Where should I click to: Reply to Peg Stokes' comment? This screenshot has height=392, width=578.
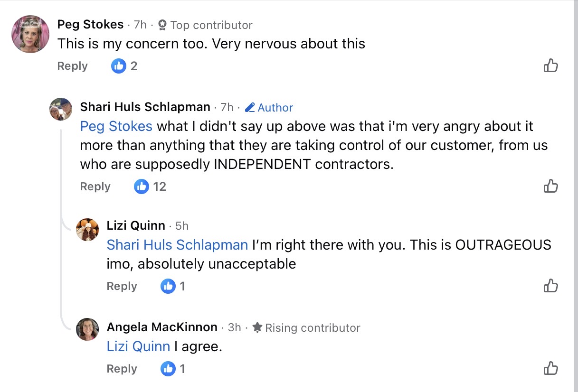pyautogui.click(x=72, y=66)
